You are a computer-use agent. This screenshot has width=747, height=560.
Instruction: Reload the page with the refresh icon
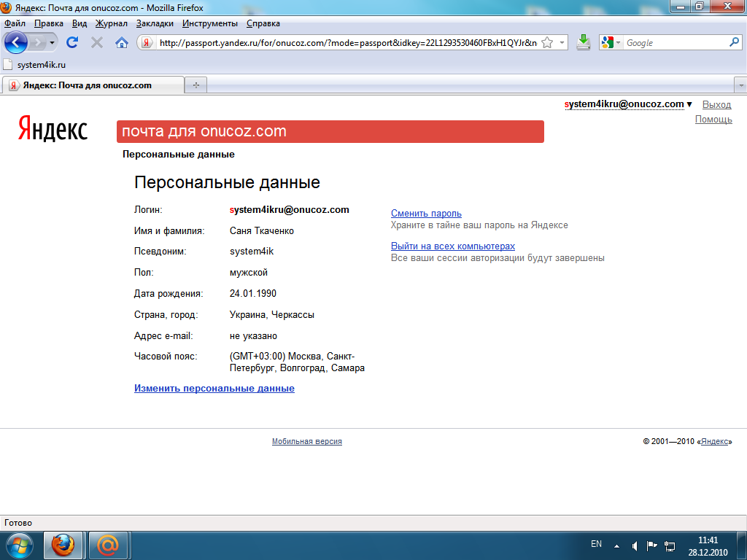(72, 43)
